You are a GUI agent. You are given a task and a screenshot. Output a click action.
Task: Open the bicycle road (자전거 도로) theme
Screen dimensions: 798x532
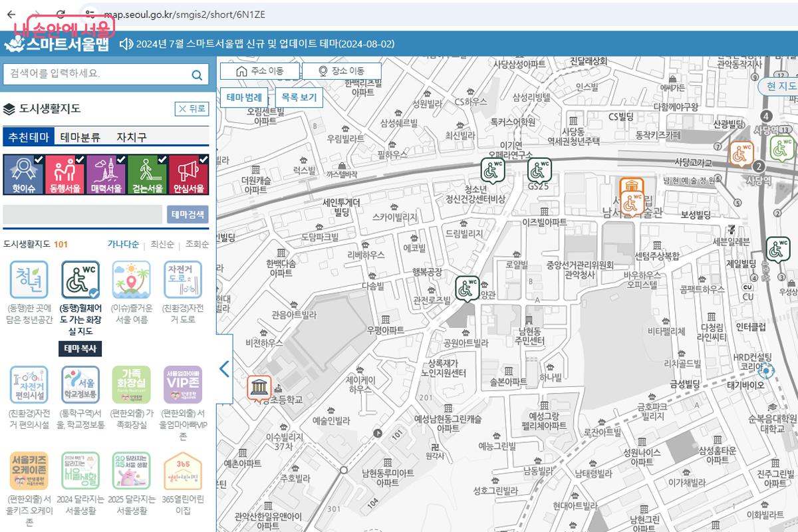183,279
